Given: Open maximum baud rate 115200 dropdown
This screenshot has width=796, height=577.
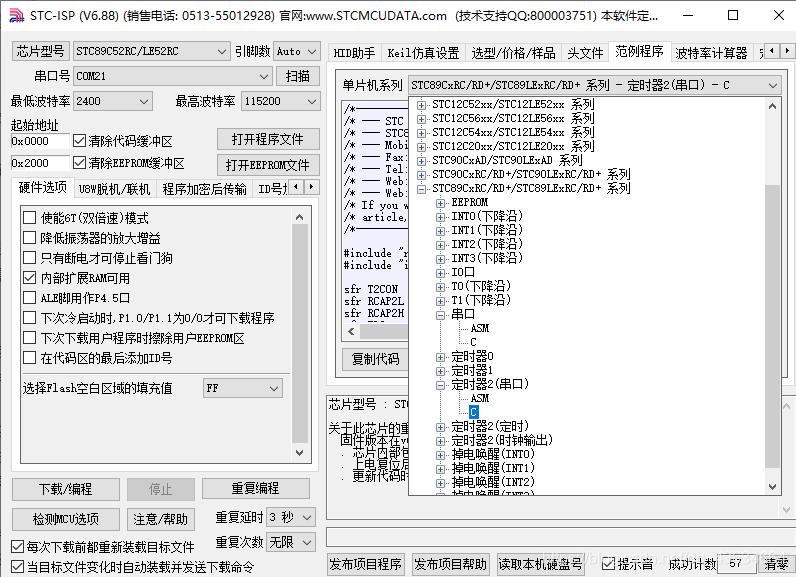Looking at the screenshot, I should 281,101.
